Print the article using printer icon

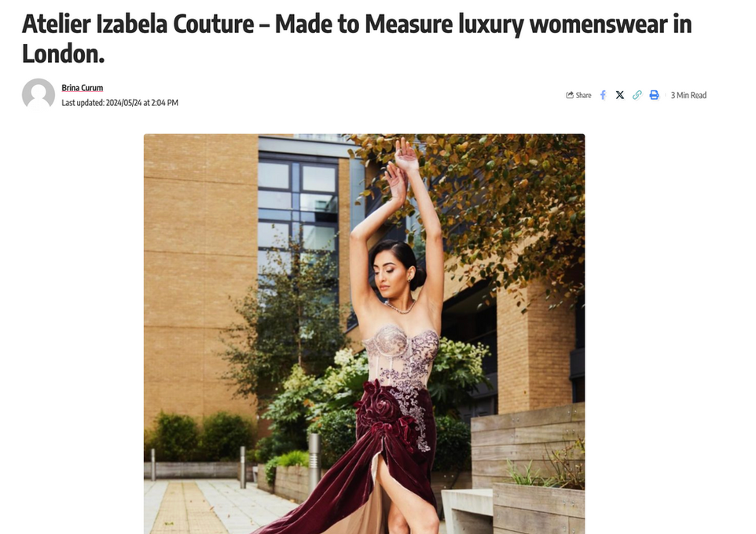655,95
